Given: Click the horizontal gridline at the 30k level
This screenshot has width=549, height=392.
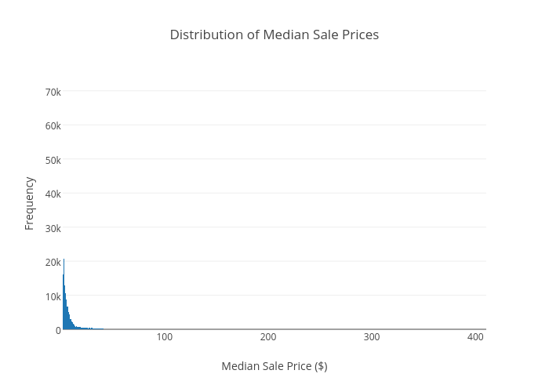Looking at the screenshot, I should 274,227.
